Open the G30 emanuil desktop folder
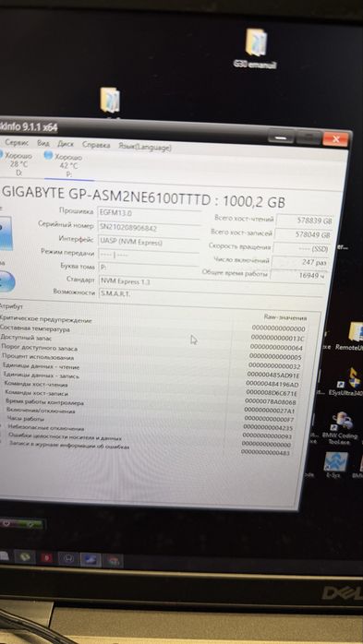Screen dimensions: 363x644 (256, 48)
